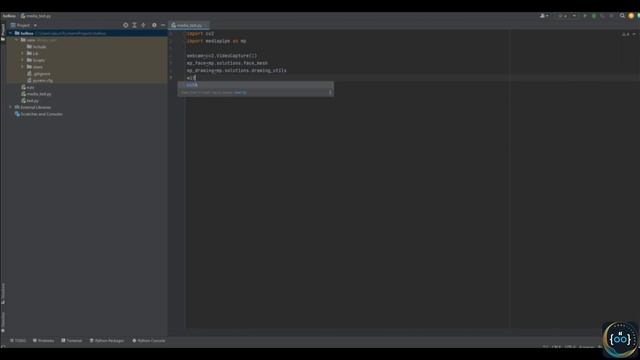The height and width of the screenshot is (360, 640).
Task: Expand the share folder
Action: click(22, 67)
